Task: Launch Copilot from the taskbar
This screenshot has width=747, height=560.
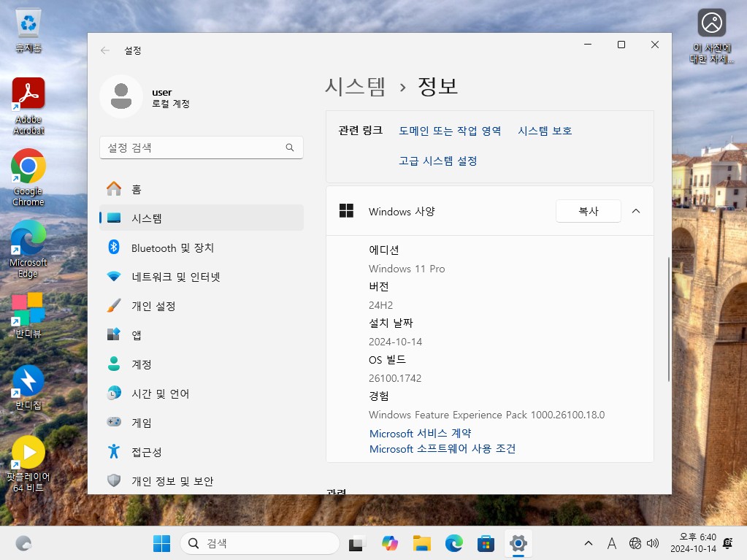Action: [x=389, y=543]
